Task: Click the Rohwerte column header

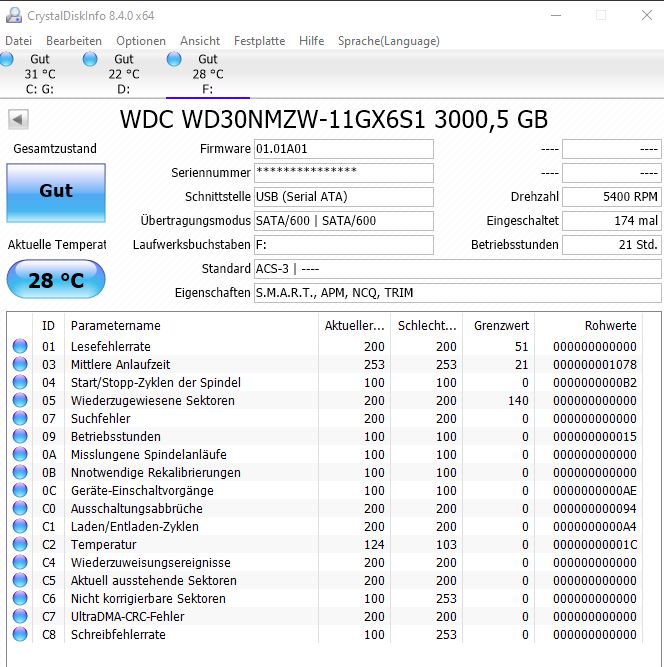Action: (588, 325)
